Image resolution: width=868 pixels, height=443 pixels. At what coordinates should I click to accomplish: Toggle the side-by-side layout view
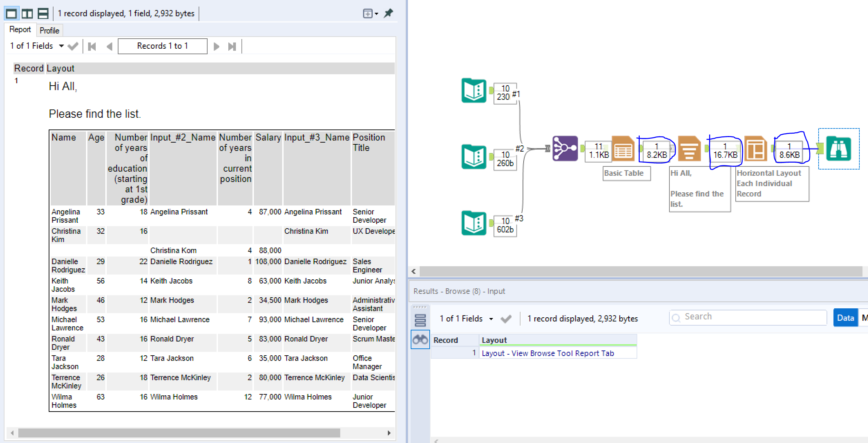pyautogui.click(x=28, y=13)
